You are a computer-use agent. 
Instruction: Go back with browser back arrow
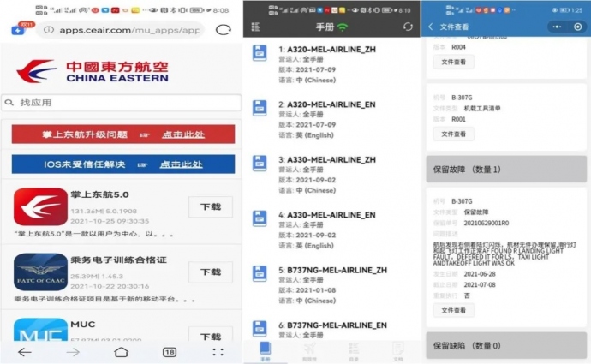point(25,352)
